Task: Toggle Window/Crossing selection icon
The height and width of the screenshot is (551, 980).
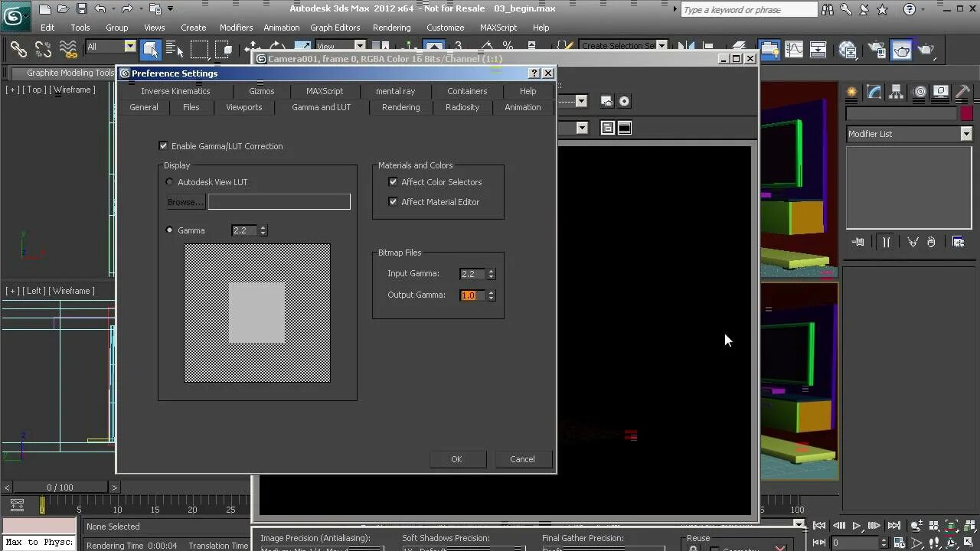Action: [223, 50]
